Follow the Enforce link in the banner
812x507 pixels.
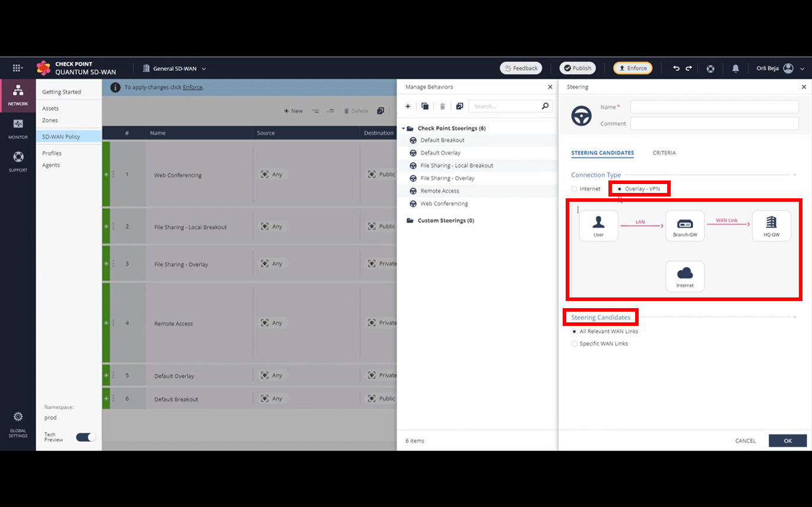pyautogui.click(x=192, y=87)
